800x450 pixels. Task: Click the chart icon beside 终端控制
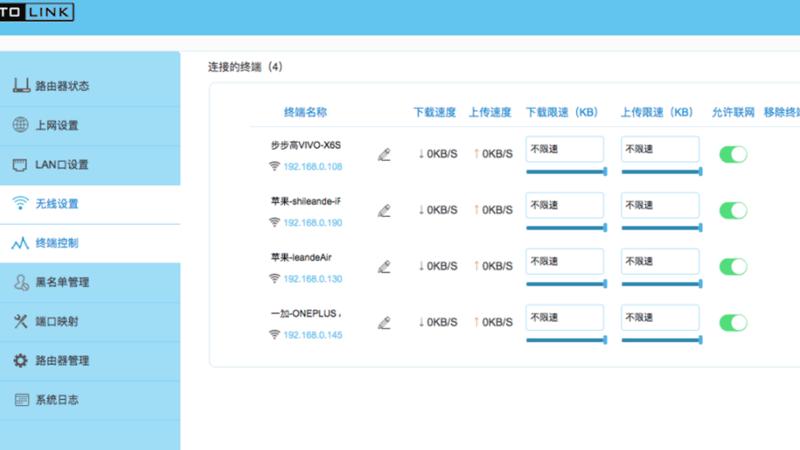(x=20, y=243)
